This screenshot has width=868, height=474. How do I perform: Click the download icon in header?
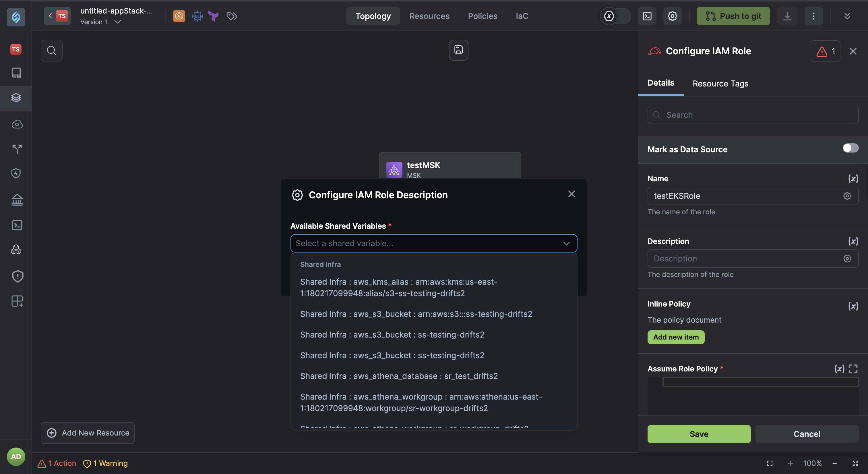click(x=787, y=16)
